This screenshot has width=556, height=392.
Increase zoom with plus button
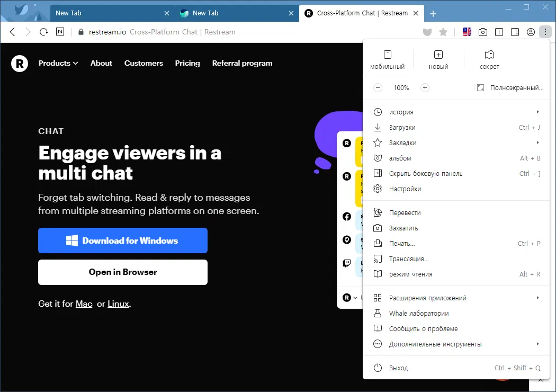coord(425,87)
